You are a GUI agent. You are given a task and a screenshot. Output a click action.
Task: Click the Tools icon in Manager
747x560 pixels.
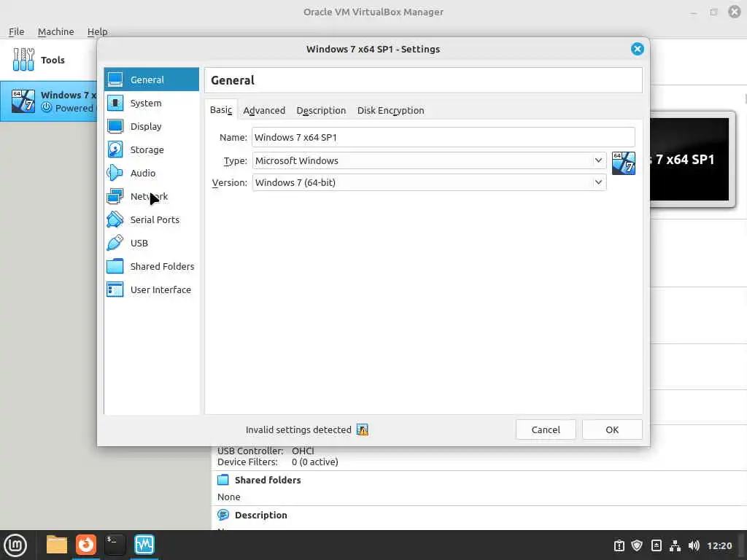[23, 60]
